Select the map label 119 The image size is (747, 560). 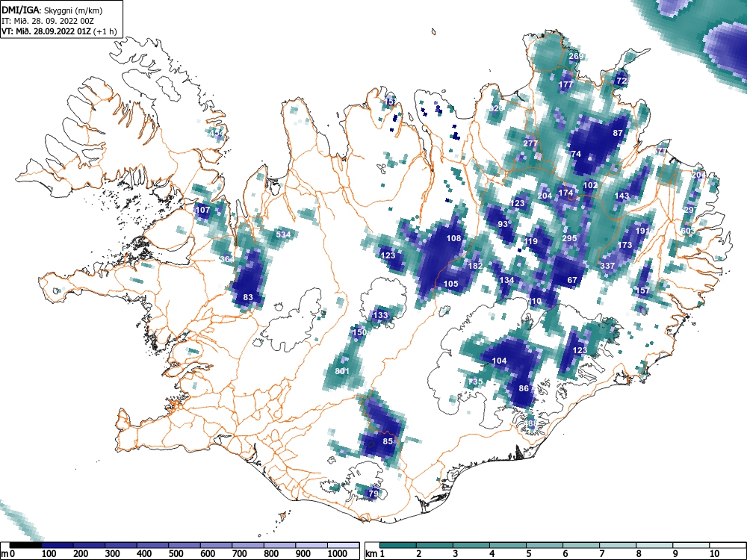[530, 241]
